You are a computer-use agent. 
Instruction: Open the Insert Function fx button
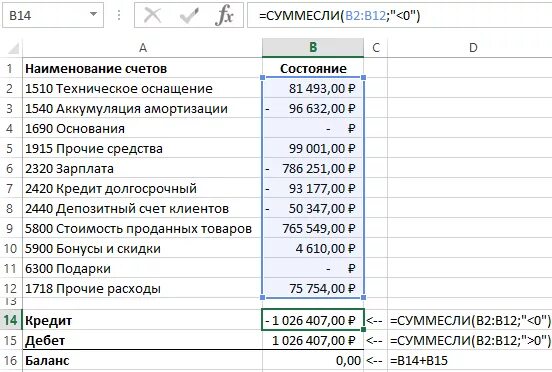click(x=224, y=15)
